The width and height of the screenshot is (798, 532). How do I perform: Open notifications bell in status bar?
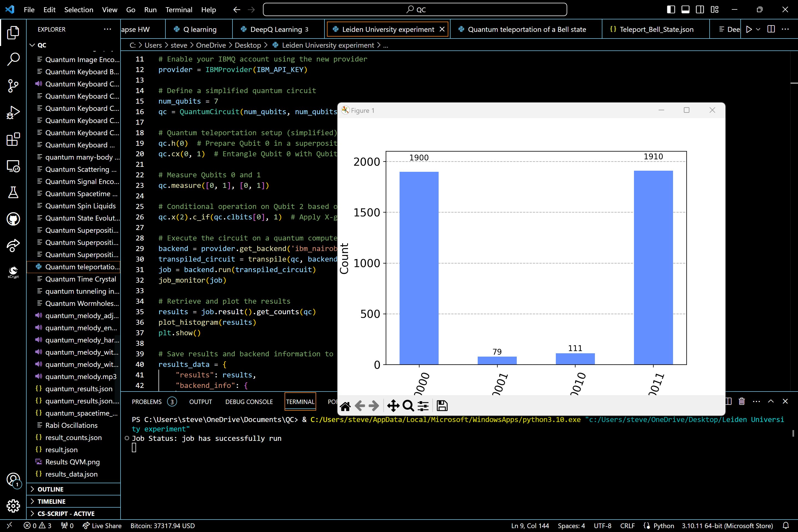point(786,526)
